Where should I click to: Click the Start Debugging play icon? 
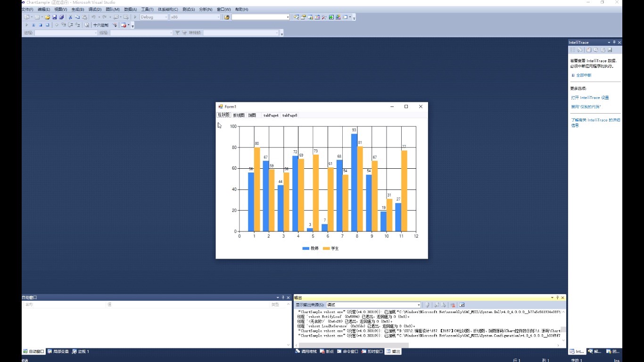coord(135,17)
